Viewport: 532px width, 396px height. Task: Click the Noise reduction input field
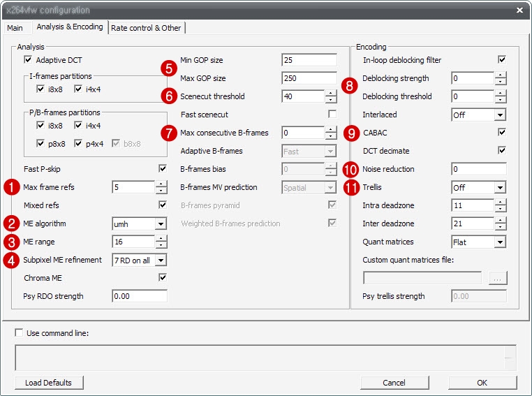pos(479,169)
